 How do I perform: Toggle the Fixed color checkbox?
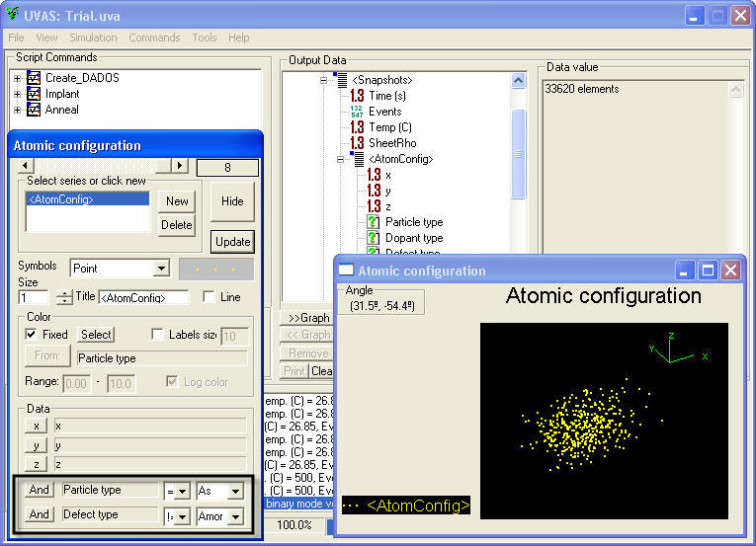click(x=31, y=334)
